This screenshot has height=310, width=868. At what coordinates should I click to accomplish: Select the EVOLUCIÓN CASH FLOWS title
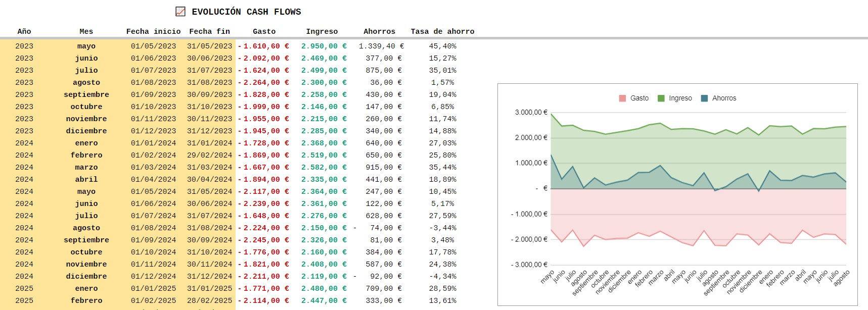(x=246, y=12)
